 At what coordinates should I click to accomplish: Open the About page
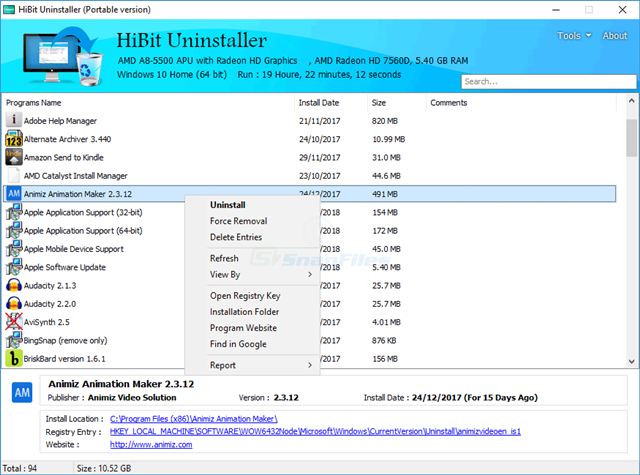615,36
